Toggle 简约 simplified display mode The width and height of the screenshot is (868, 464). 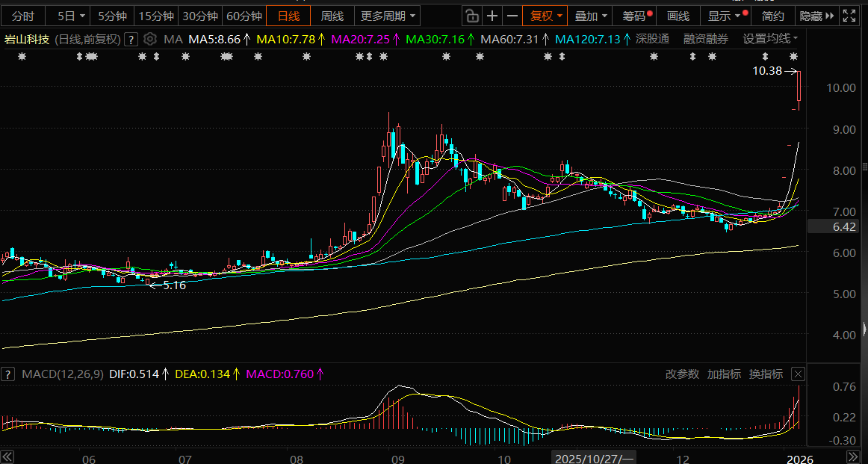pyautogui.click(x=773, y=16)
